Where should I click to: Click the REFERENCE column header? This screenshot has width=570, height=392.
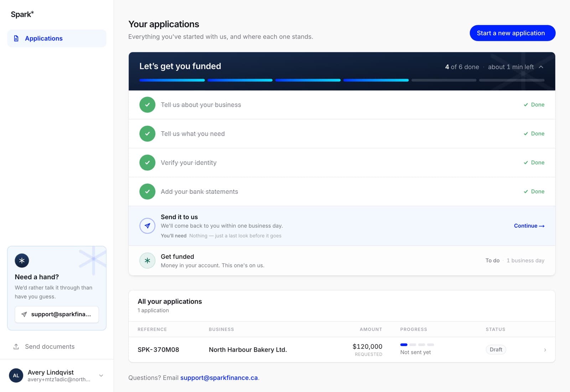(152, 329)
